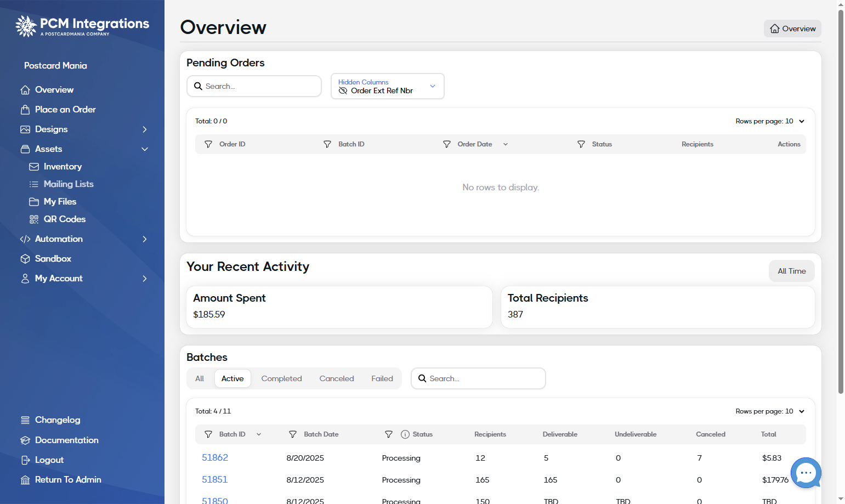Click the Return To Admin building icon
The height and width of the screenshot is (504, 845).
[x=25, y=480]
